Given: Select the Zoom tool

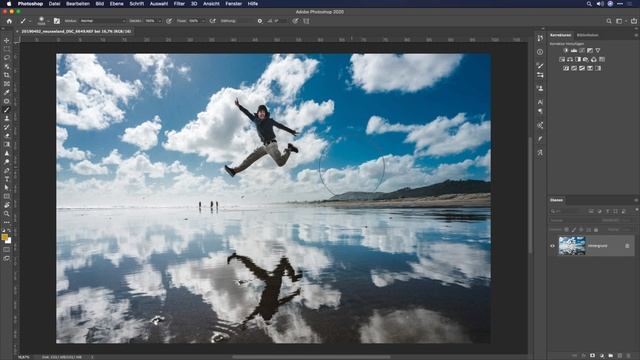Looking at the screenshot, I should point(7,214).
